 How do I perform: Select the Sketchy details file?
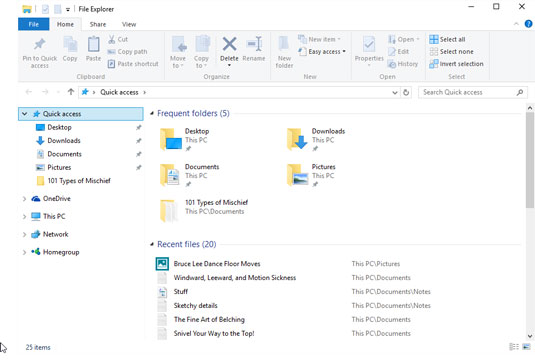tap(195, 306)
